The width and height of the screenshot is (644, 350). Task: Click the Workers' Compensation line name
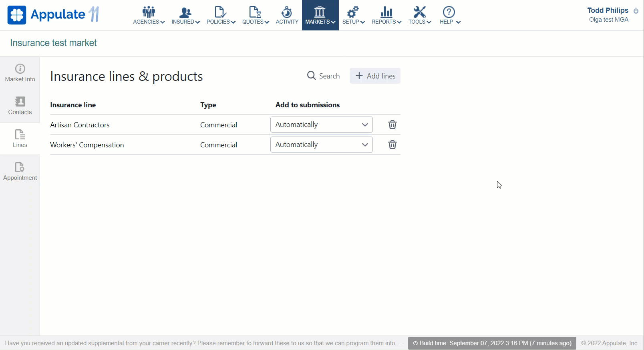pyautogui.click(x=87, y=145)
